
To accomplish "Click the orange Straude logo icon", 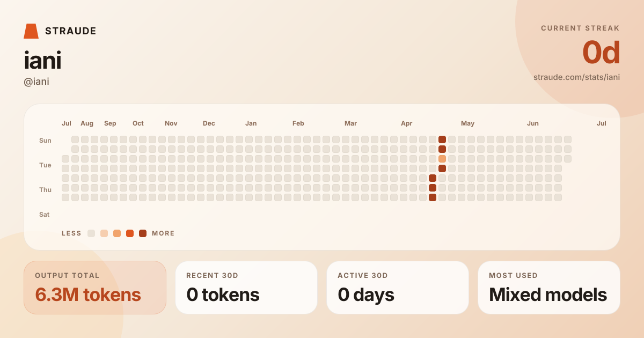I will coord(31,31).
